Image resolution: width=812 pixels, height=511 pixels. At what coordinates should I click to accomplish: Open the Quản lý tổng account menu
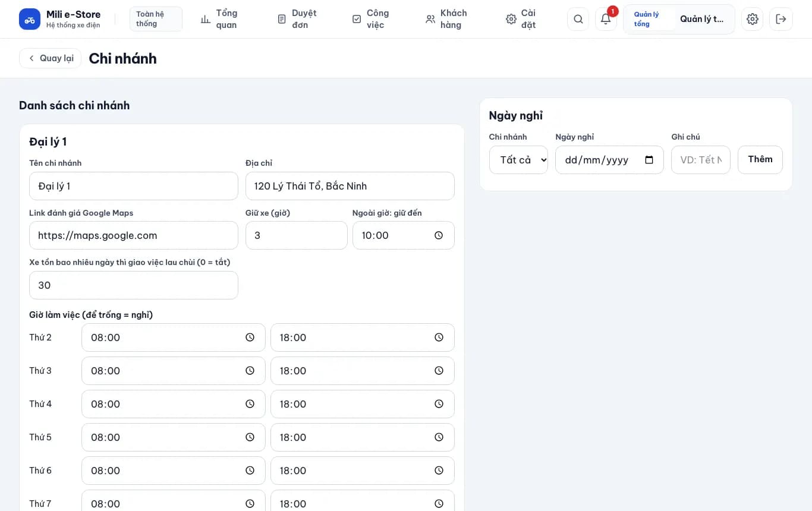(679, 19)
